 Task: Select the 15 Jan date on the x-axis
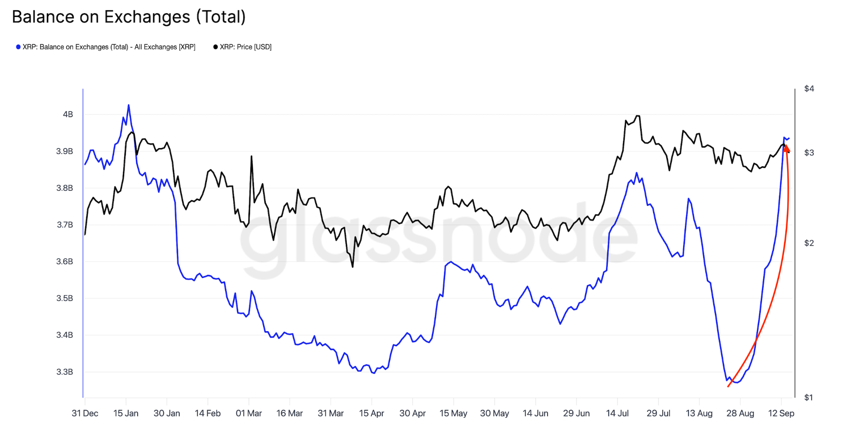[126, 413]
